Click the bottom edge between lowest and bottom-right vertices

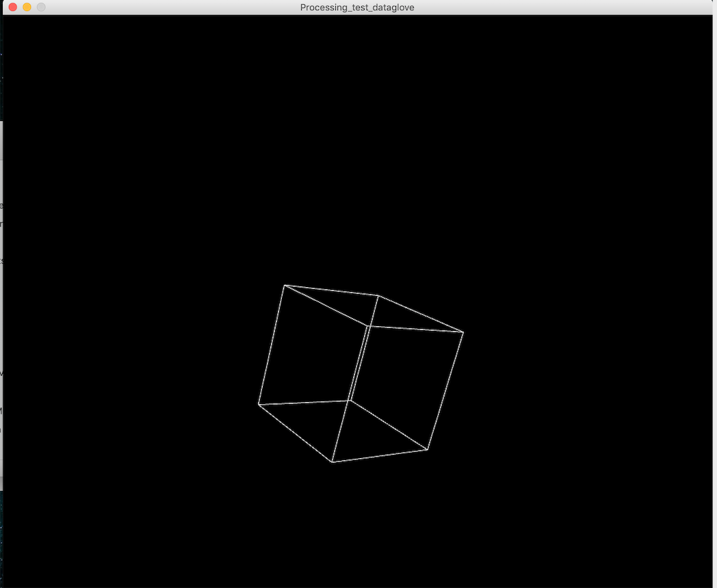pos(380,455)
